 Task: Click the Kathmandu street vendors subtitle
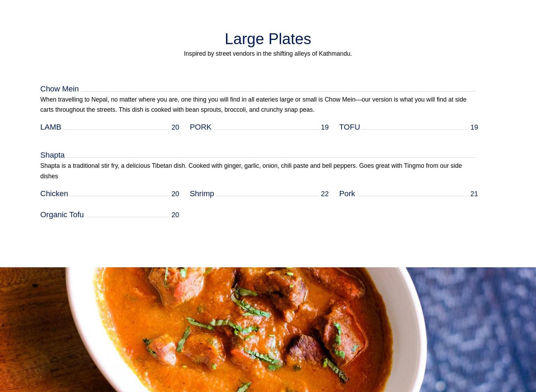tap(268, 54)
